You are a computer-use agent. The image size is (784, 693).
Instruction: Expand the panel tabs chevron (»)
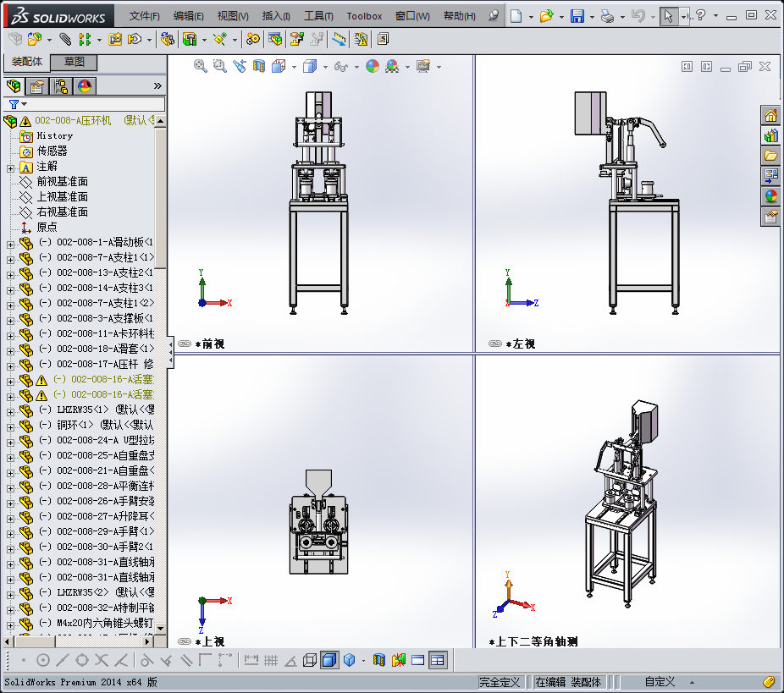157,86
